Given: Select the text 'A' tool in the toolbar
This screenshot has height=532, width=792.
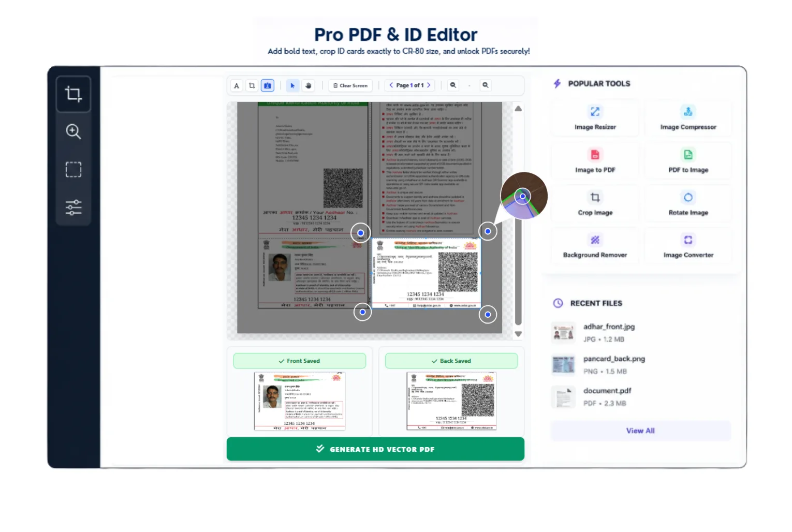Looking at the screenshot, I should point(237,85).
